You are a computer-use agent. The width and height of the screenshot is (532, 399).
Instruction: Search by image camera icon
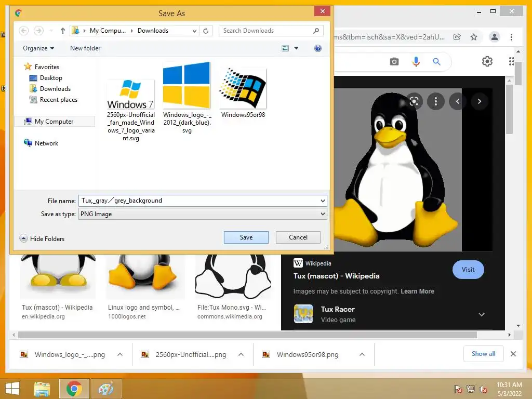394,62
